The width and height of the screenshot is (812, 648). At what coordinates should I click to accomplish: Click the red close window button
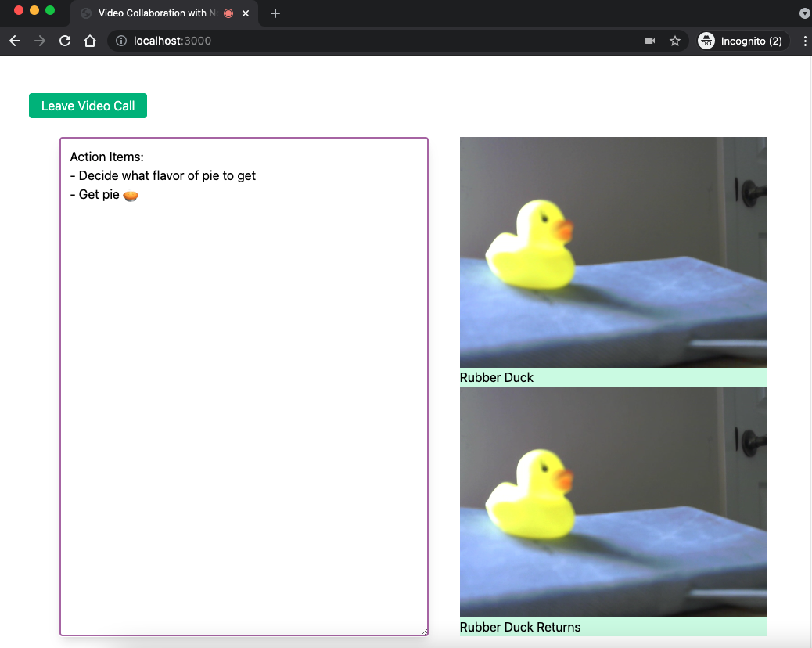coord(19,10)
